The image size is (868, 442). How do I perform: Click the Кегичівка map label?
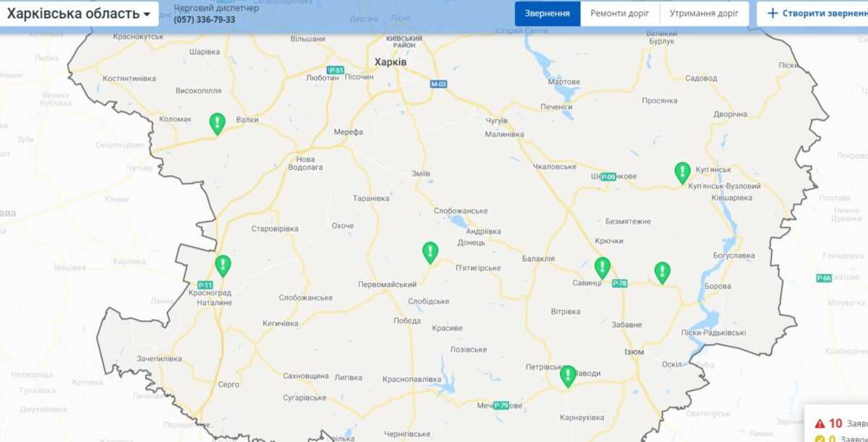point(280,323)
